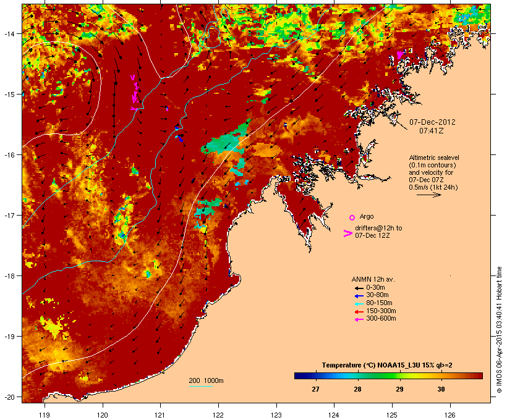The width and height of the screenshot is (507, 420).
Task: Click the colorbar tick label 29
Action: [399, 389]
